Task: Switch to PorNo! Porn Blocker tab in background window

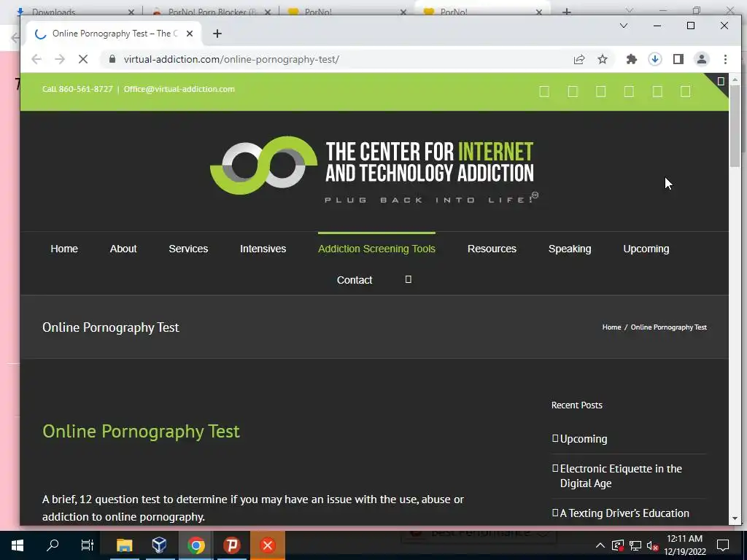Action: (x=212, y=12)
